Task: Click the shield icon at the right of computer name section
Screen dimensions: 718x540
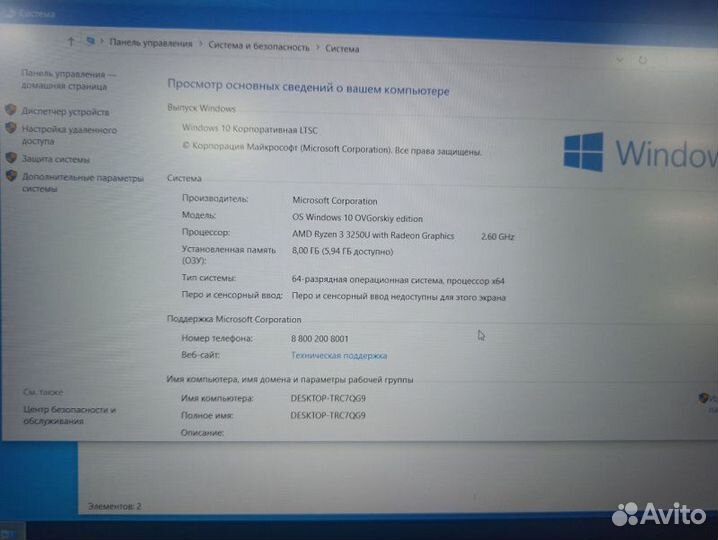Action: [703, 398]
